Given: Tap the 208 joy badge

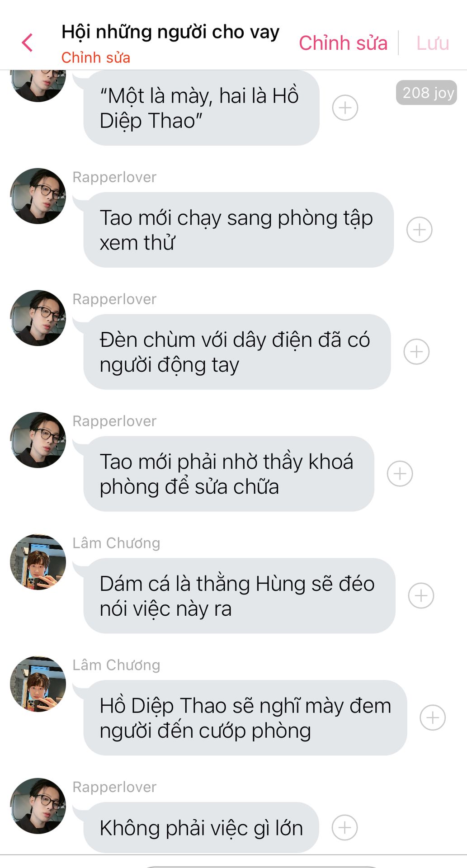Looking at the screenshot, I should 426,93.
